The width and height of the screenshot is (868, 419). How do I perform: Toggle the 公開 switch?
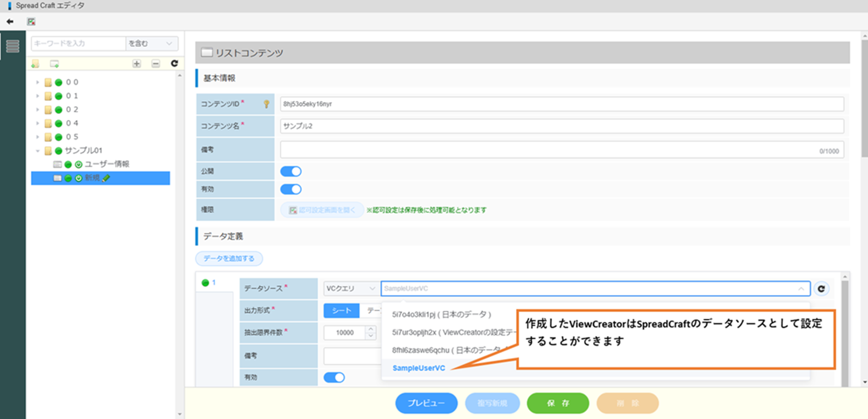point(291,171)
